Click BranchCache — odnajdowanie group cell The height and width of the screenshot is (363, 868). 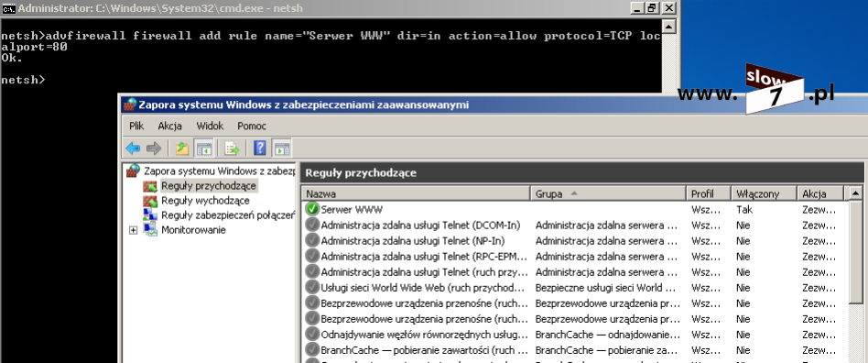608,335
